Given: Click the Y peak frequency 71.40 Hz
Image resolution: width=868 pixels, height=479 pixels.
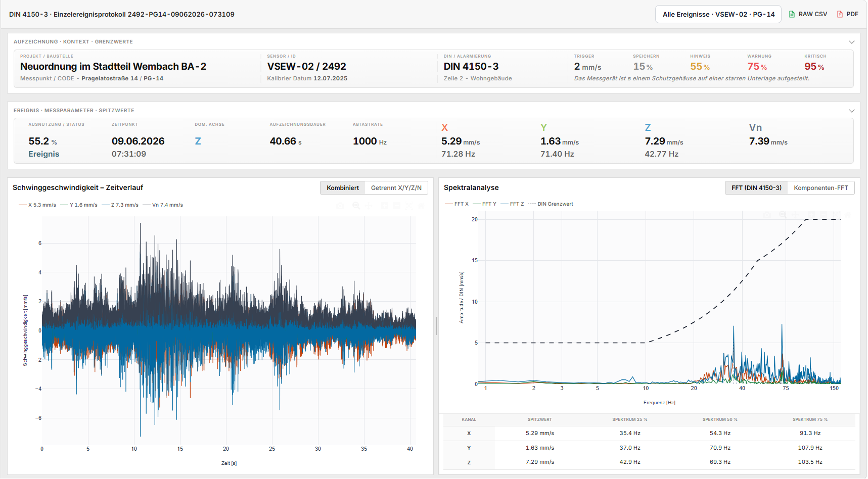Looking at the screenshot, I should pos(557,154).
